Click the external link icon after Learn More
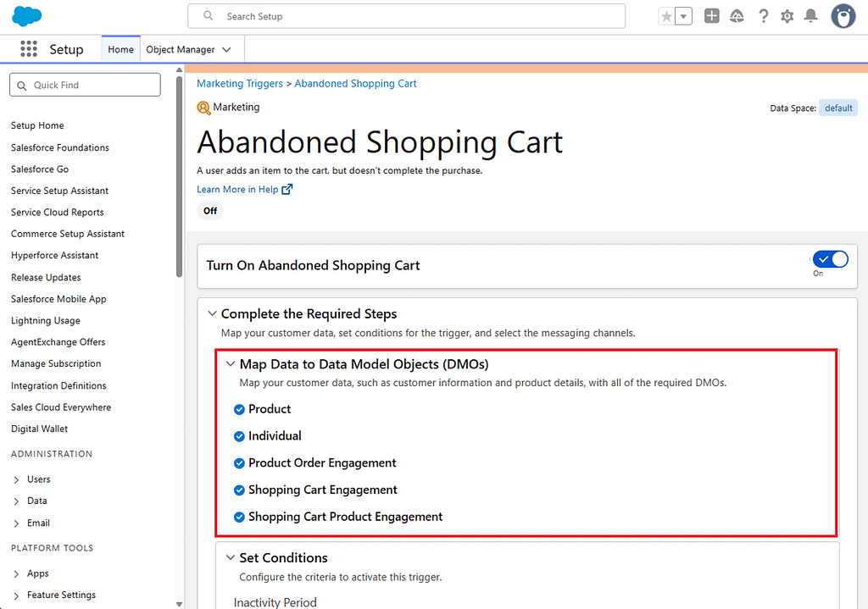This screenshot has width=868, height=609. pyautogui.click(x=287, y=189)
